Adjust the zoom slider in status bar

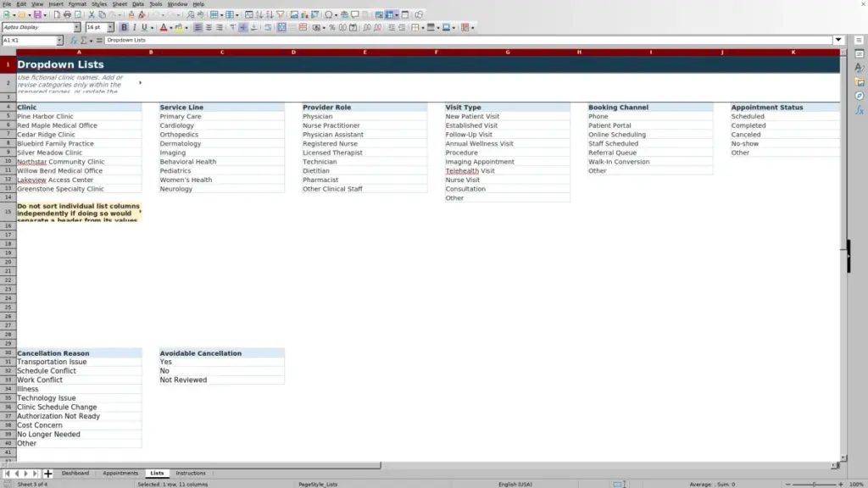pos(814,485)
